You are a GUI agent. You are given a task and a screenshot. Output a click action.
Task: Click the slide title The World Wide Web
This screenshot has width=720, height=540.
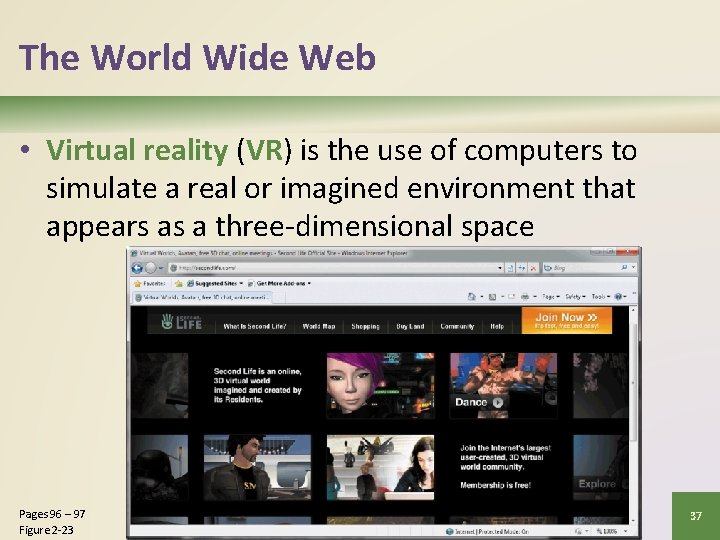(x=197, y=57)
